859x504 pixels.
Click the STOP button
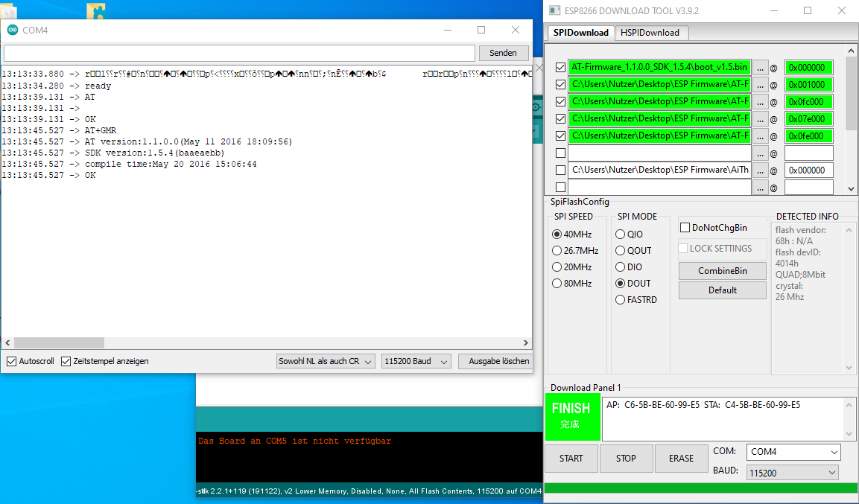626,459
